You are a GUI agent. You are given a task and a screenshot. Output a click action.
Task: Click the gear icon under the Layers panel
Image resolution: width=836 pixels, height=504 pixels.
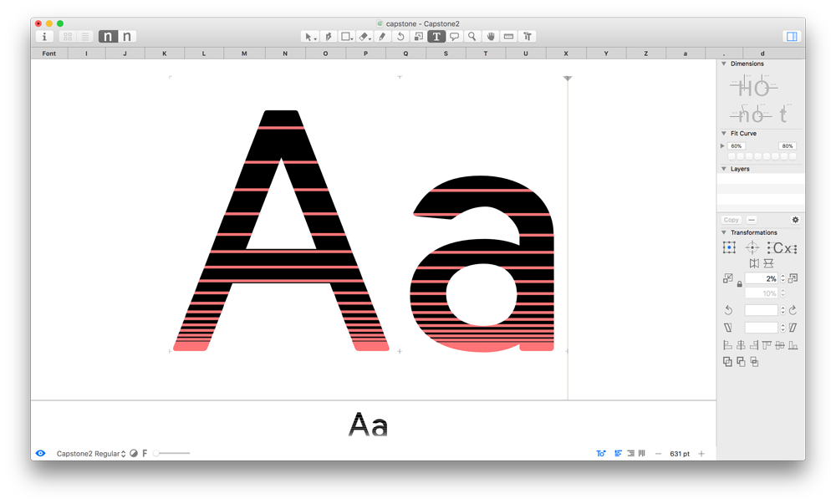pyautogui.click(x=795, y=219)
